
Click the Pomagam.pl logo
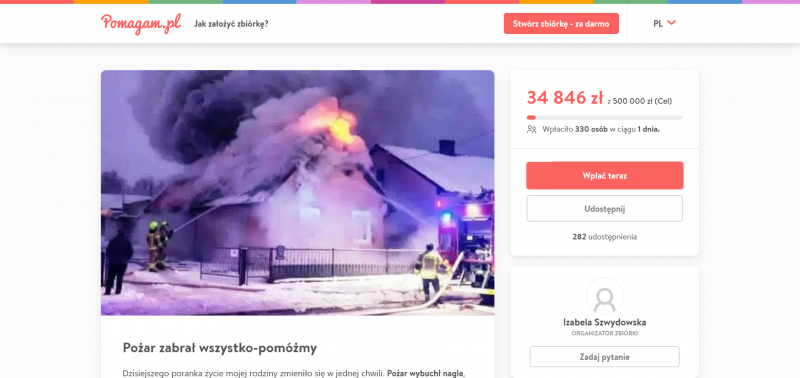click(x=141, y=24)
